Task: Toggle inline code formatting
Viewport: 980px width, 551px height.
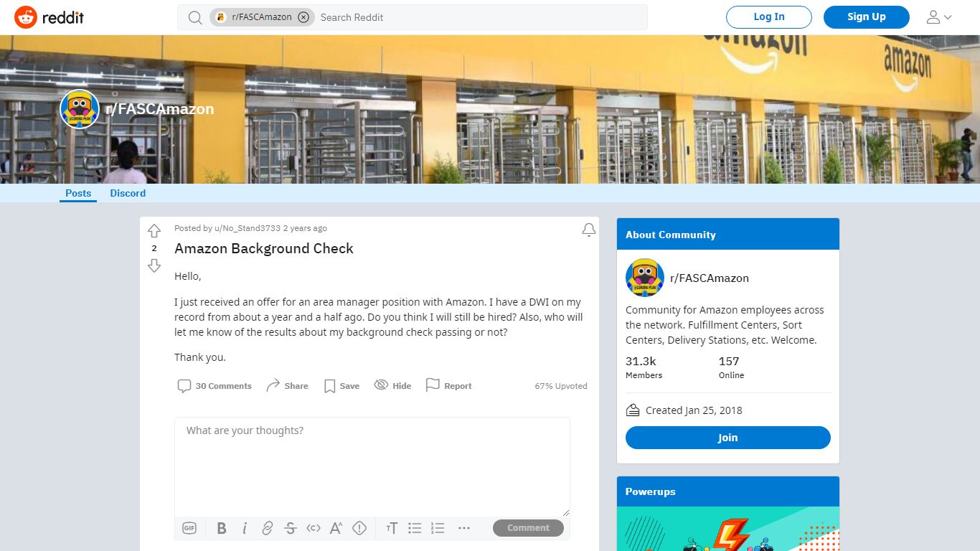Action: pyautogui.click(x=314, y=528)
